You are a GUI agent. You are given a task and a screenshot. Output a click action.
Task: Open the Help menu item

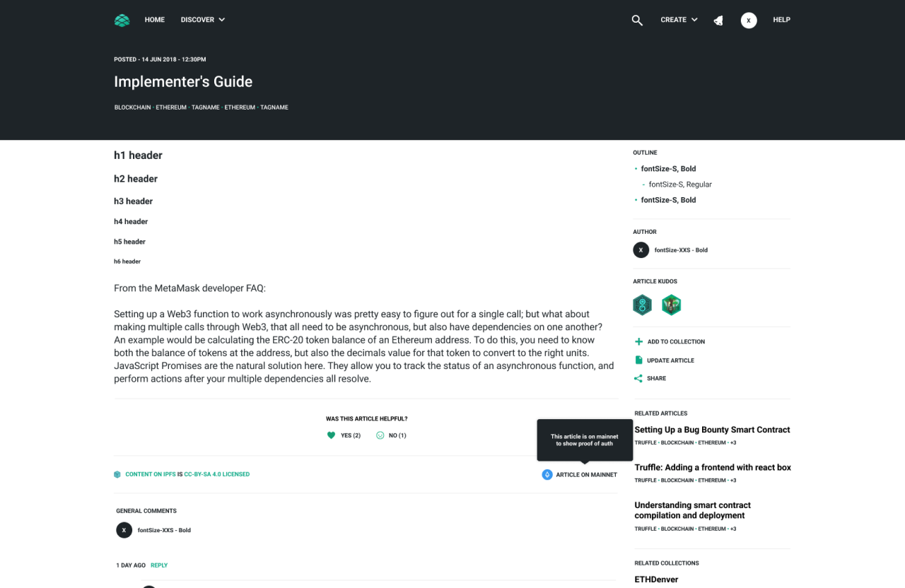coord(781,20)
